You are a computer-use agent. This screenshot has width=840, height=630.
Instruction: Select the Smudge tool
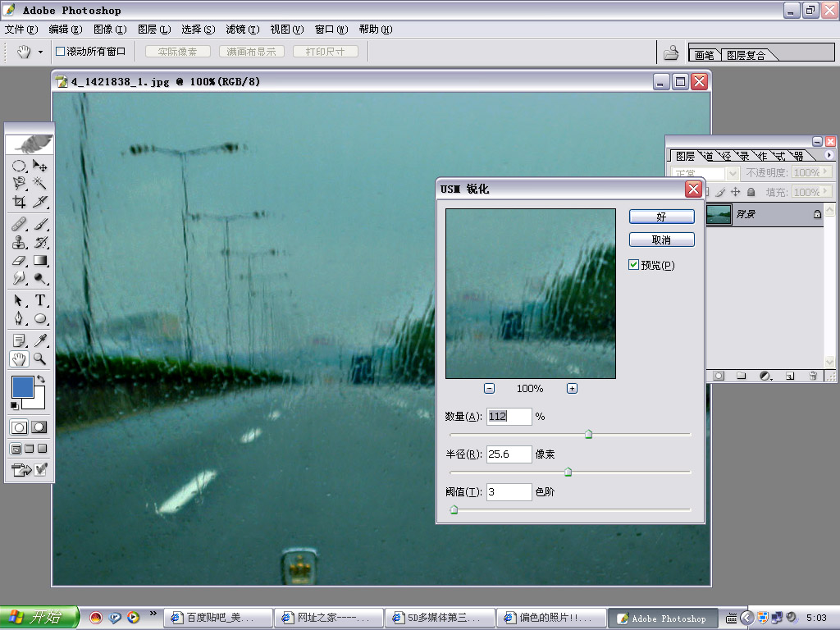pos(19,278)
